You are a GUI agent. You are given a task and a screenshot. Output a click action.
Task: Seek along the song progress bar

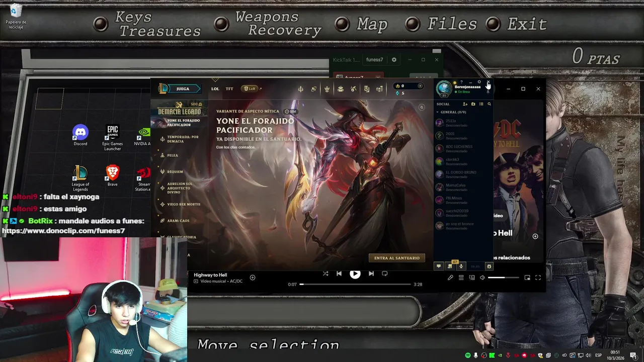coord(355,285)
